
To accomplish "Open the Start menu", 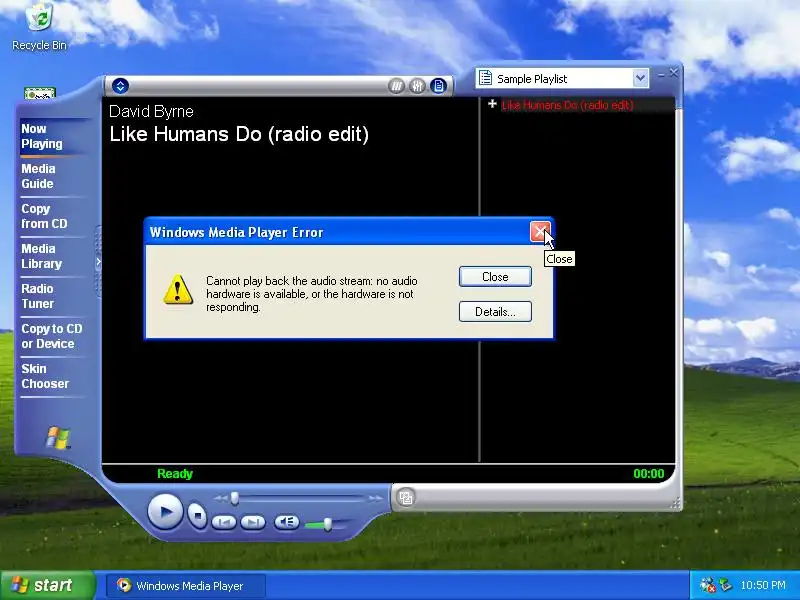I will pyautogui.click(x=48, y=585).
